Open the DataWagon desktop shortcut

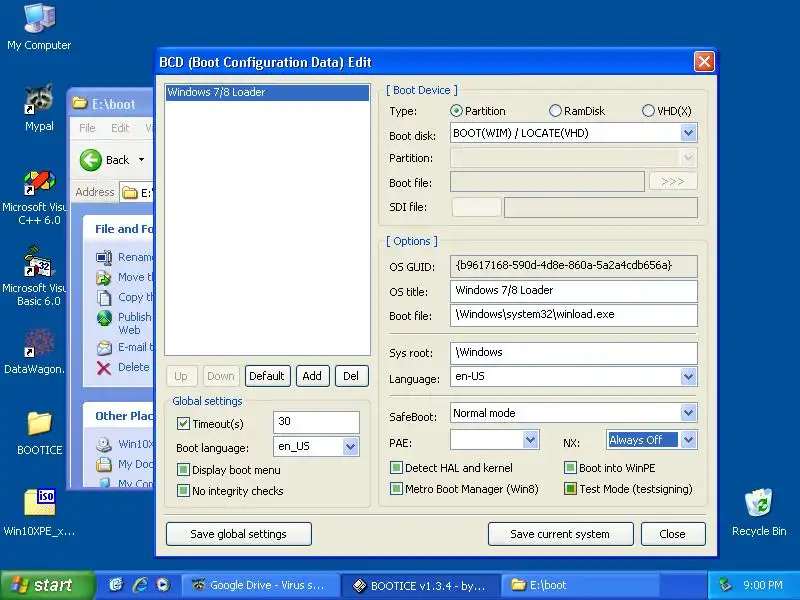[39, 343]
